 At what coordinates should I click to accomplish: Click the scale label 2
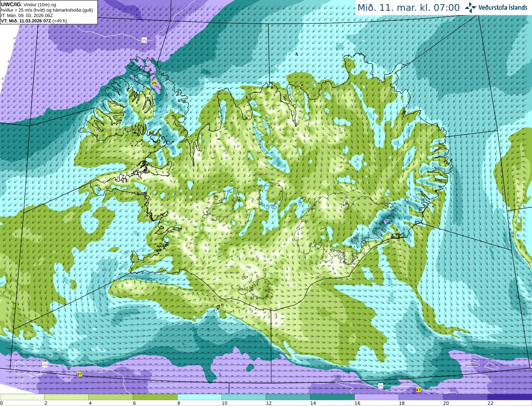tap(46, 403)
